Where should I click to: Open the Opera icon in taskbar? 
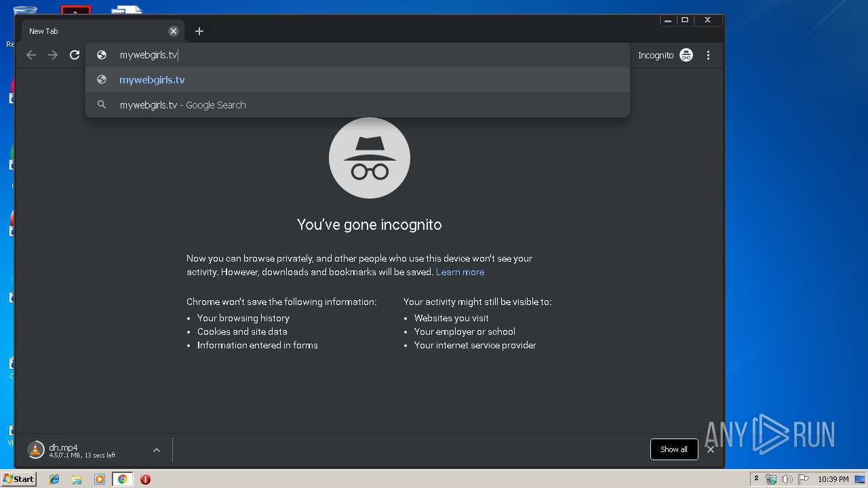145,479
